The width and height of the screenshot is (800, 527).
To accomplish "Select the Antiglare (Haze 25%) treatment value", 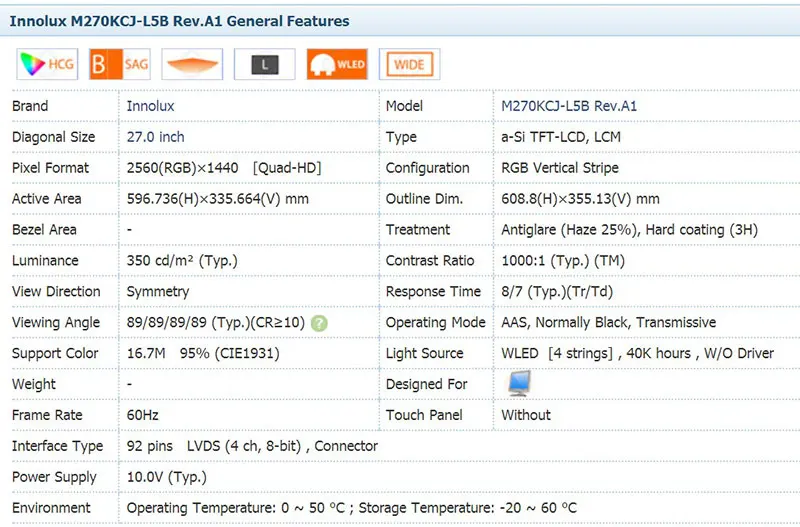I will click(629, 230).
